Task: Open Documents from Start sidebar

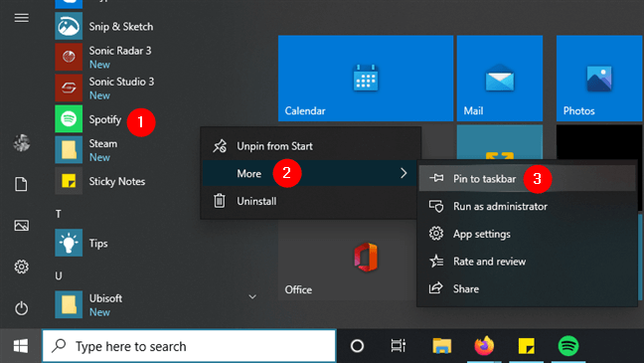Action: click(x=21, y=184)
